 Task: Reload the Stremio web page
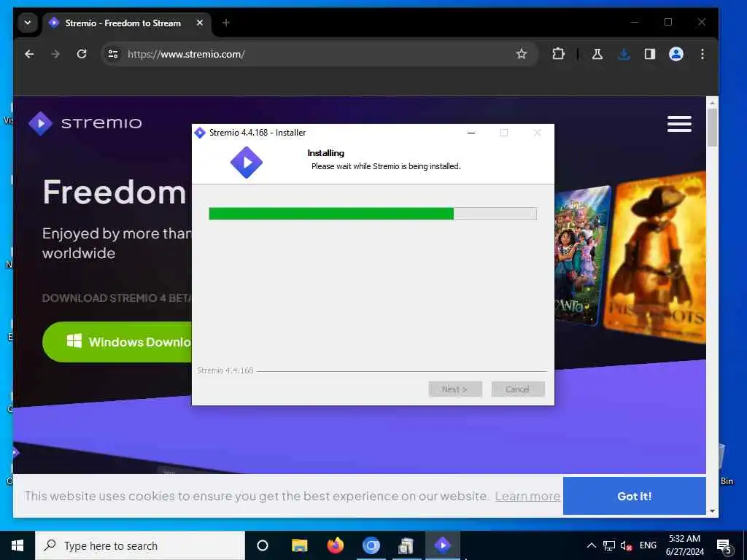click(x=82, y=54)
